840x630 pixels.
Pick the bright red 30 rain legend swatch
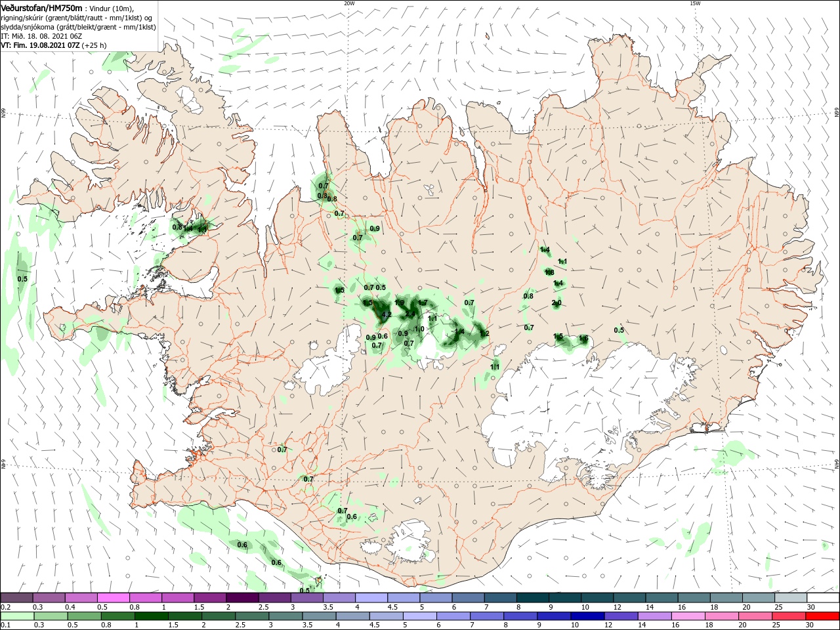click(x=822, y=616)
